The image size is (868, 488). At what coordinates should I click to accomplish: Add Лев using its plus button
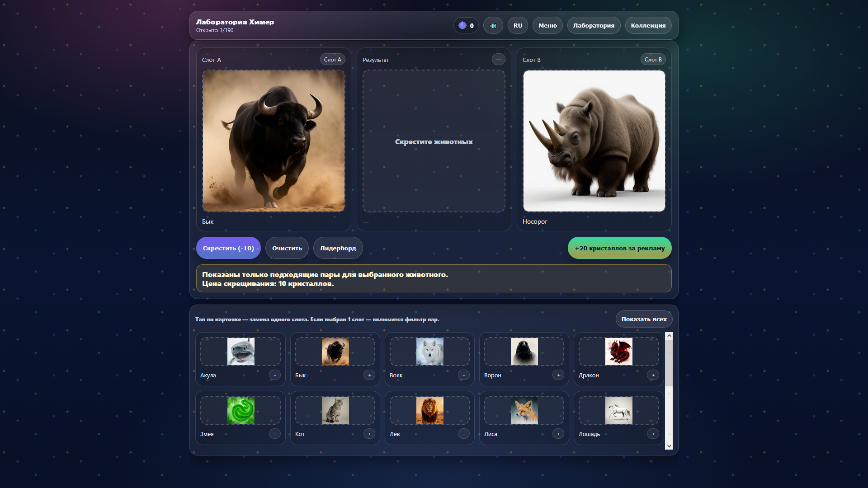(x=464, y=434)
